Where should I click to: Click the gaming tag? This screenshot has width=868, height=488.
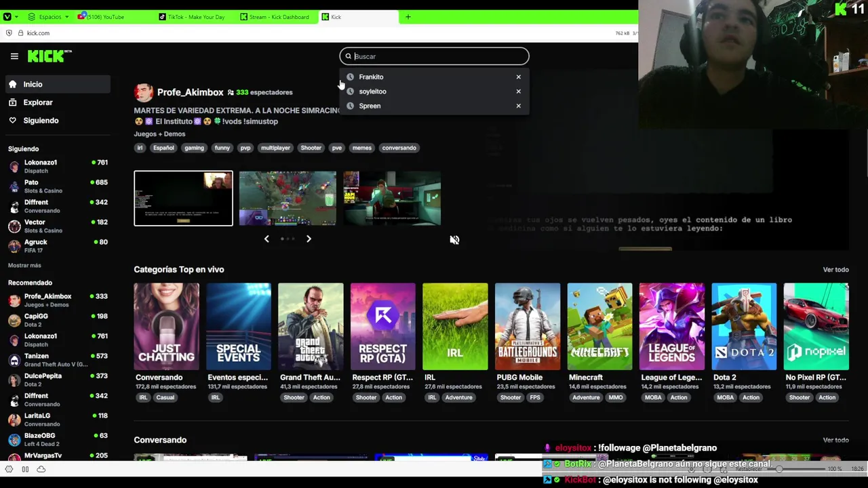(194, 148)
